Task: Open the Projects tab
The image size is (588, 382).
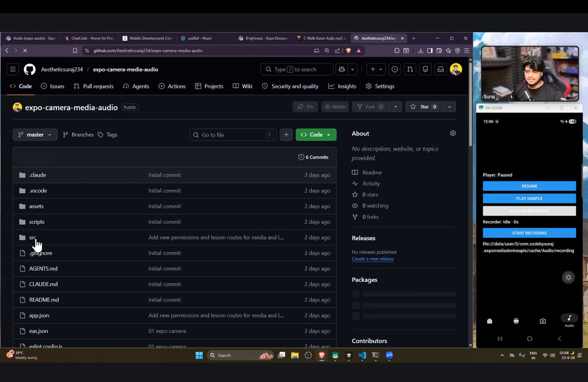Action: (x=209, y=86)
